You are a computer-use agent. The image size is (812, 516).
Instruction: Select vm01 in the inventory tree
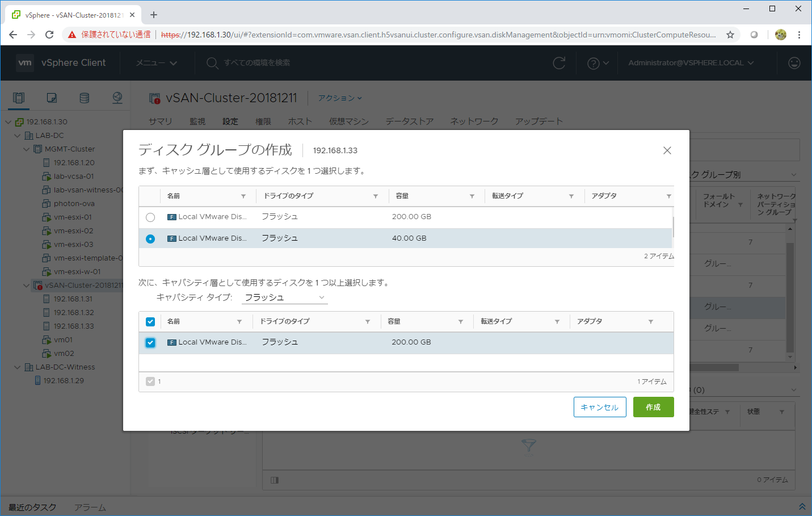pyautogui.click(x=63, y=340)
